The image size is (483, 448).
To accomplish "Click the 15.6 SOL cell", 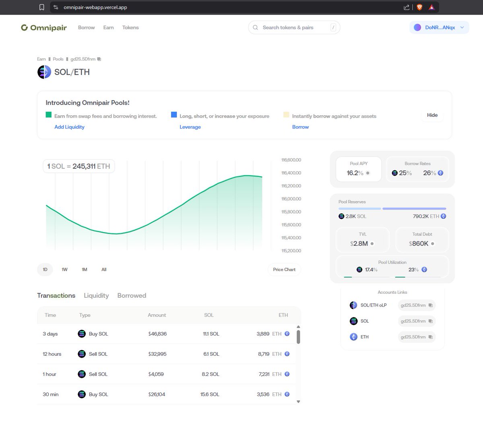I will point(210,394).
